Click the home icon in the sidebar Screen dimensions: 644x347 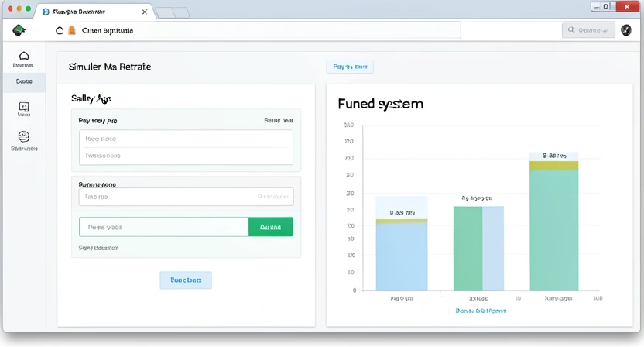coord(23,56)
